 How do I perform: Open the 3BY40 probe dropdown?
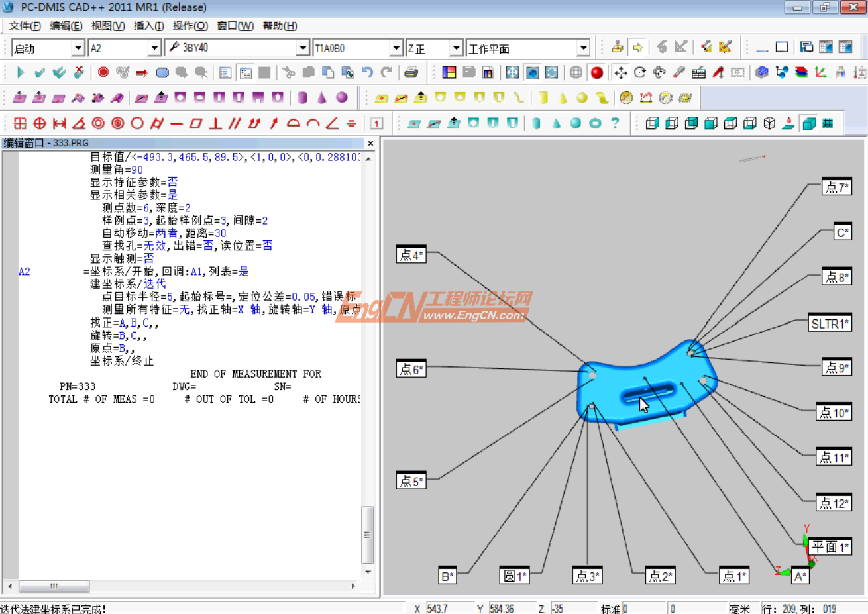303,48
